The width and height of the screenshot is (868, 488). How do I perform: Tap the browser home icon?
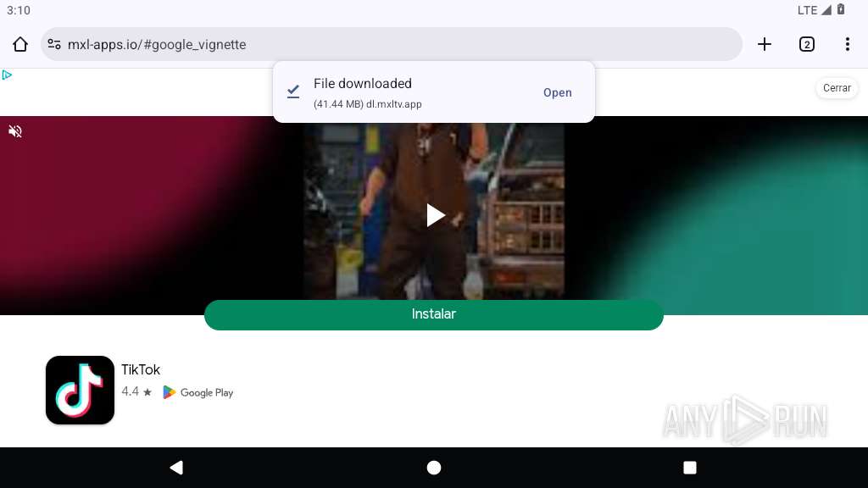pyautogui.click(x=20, y=44)
